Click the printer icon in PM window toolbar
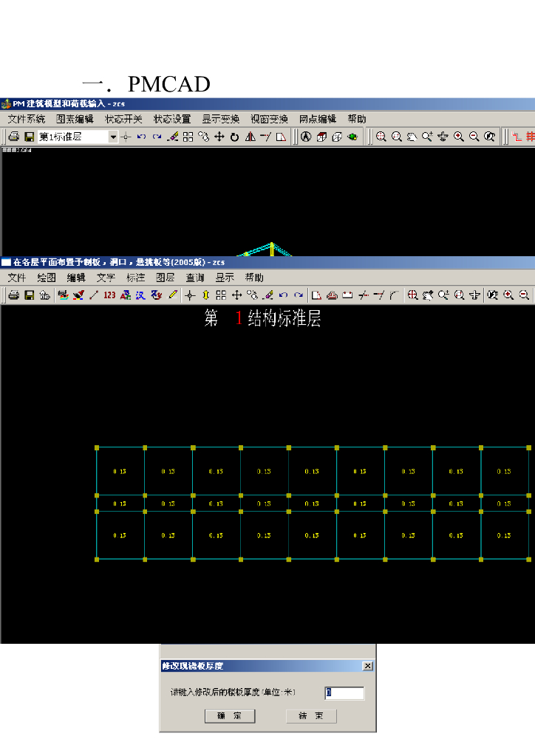535x756 pixels. pos(13,137)
